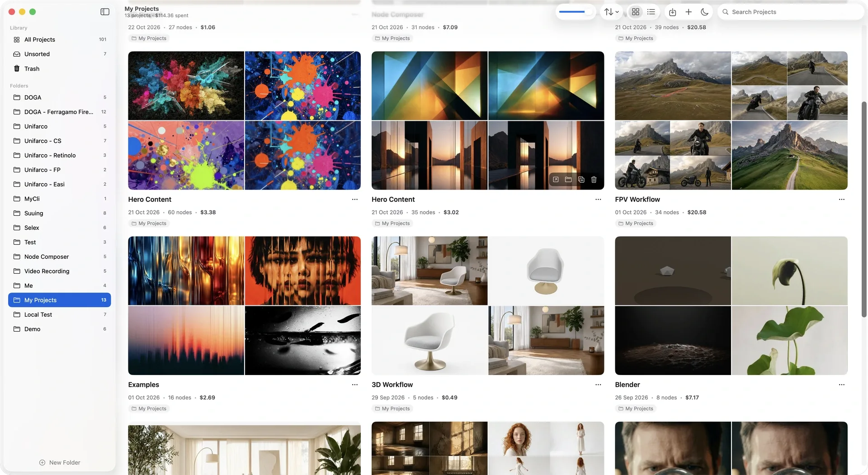Viewport: 868px width, 475px height.
Task: Open more options for Blender project
Action: (x=841, y=385)
